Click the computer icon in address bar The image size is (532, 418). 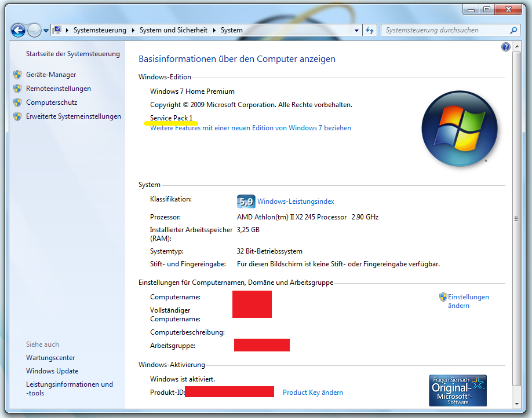(57, 30)
